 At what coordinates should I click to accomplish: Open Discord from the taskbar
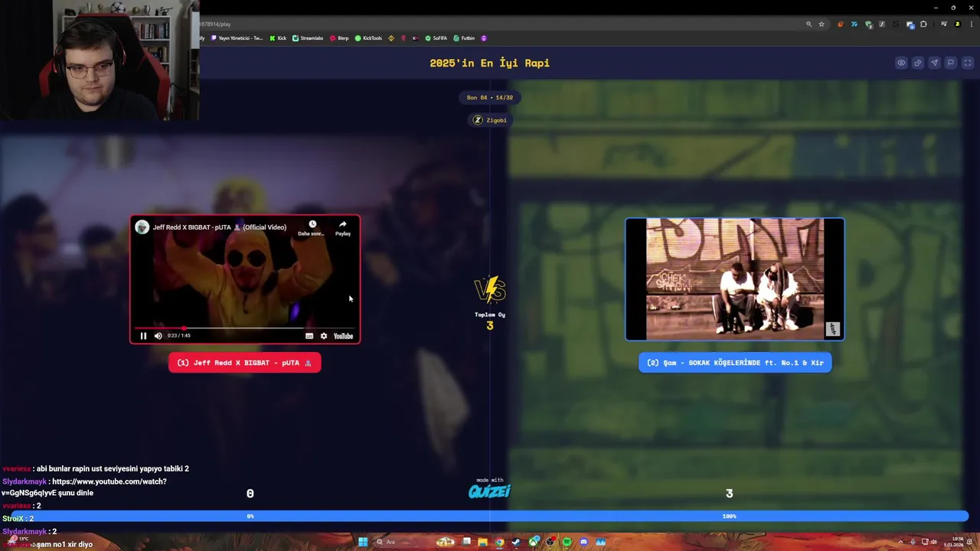[x=583, y=542]
